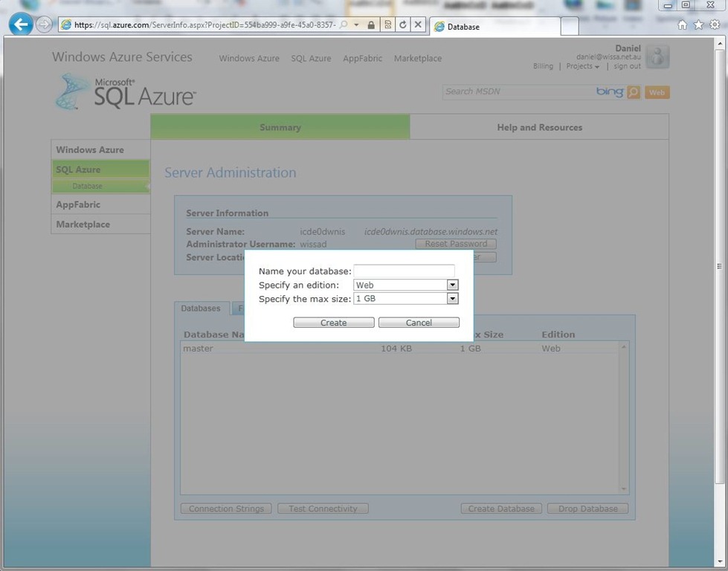Click the Create Database button
The width and height of the screenshot is (728, 571).
tap(501, 509)
